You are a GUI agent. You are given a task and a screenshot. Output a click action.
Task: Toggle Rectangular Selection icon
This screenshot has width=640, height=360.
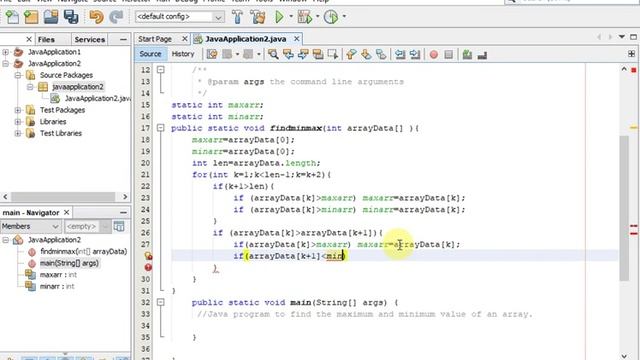333,54
